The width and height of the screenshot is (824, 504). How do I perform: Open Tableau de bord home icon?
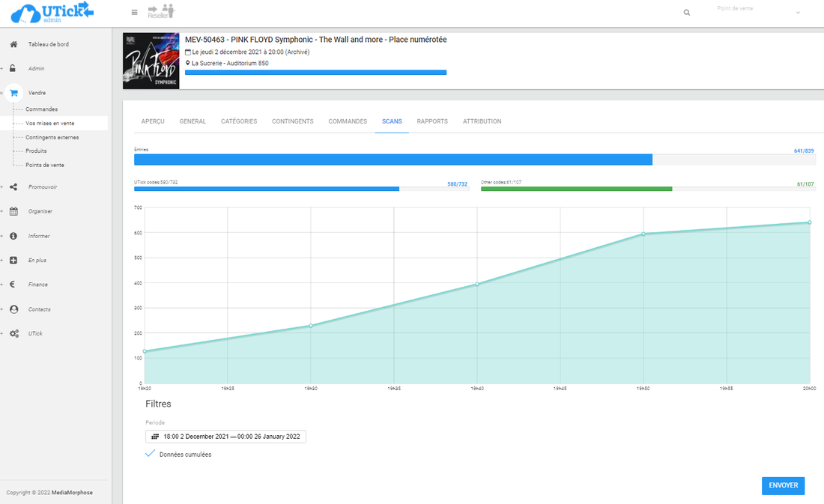pyautogui.click(x=13, y=44)
